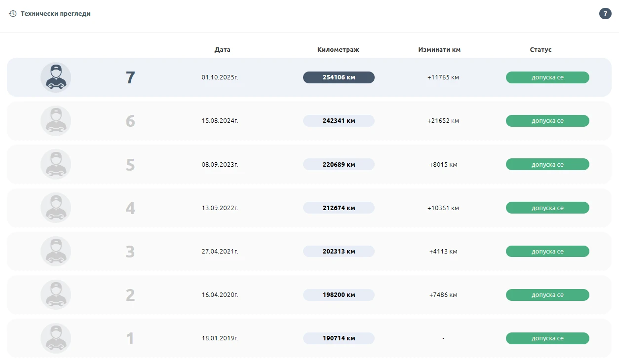Click the mechanic avatar for inspection 2

[x=56, y=295]
